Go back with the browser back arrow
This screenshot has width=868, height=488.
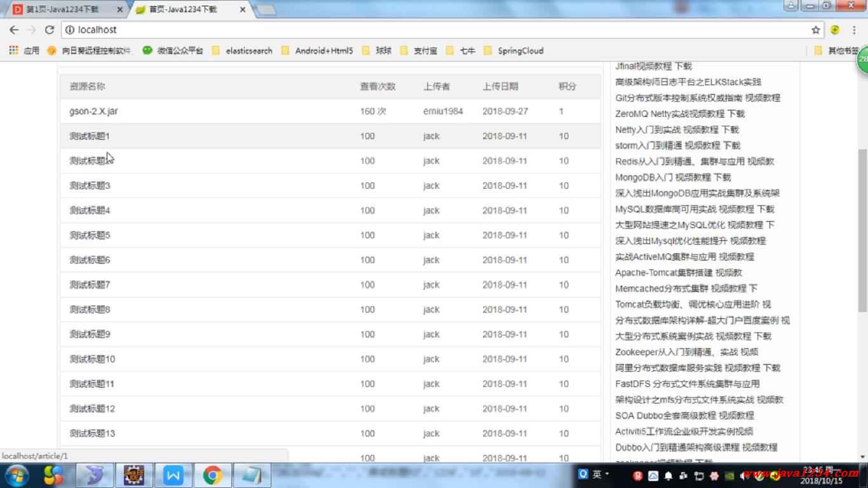[x=14, y=30]
